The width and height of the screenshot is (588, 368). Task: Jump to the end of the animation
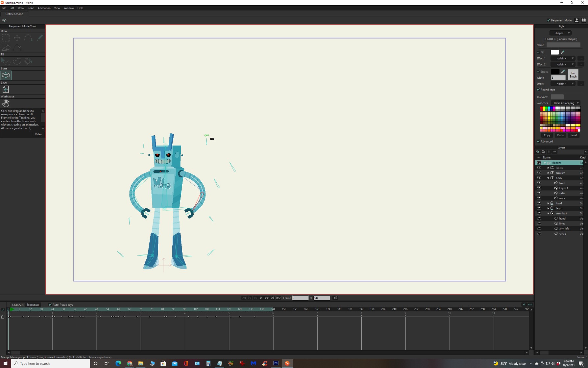pos(279,298)
